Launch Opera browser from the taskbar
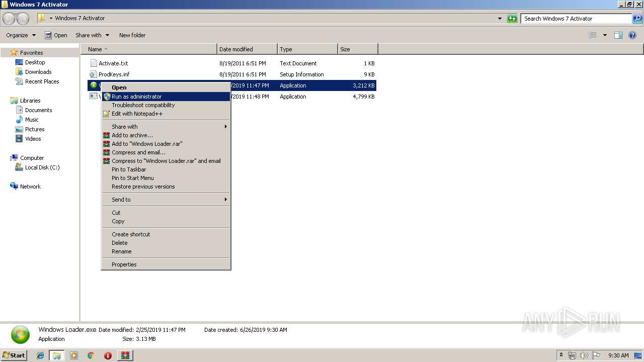The width and height of the screenshot is (644, 362). (108, 355)
